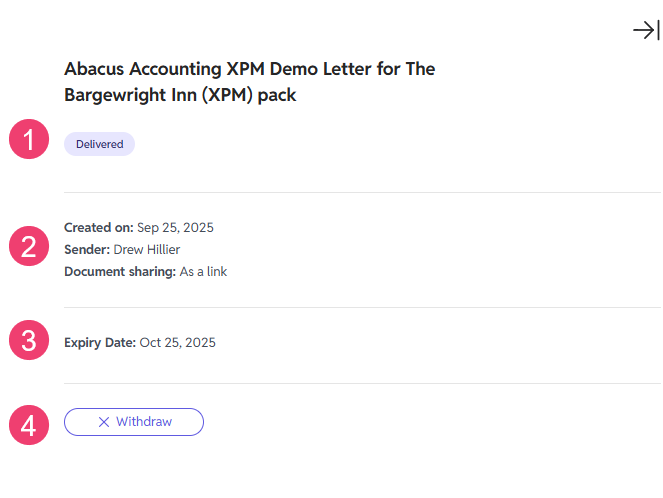The image size is (663, 498).
Task: Click the word "Delivered" in the badge
Action: [99, 144]
